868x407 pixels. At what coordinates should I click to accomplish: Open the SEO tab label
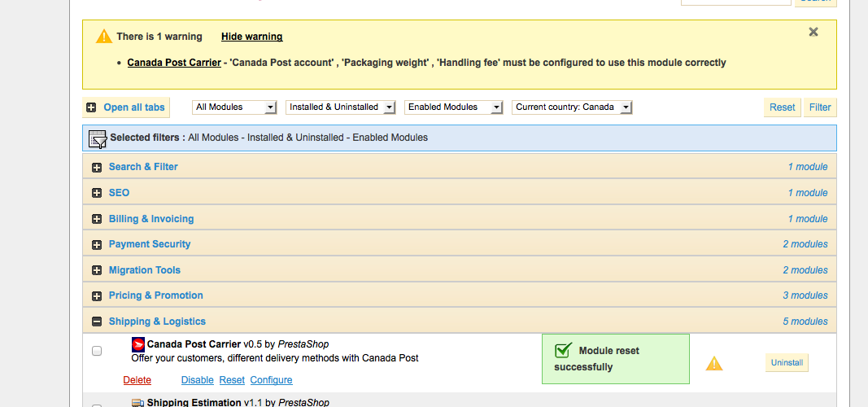[119, 193]
